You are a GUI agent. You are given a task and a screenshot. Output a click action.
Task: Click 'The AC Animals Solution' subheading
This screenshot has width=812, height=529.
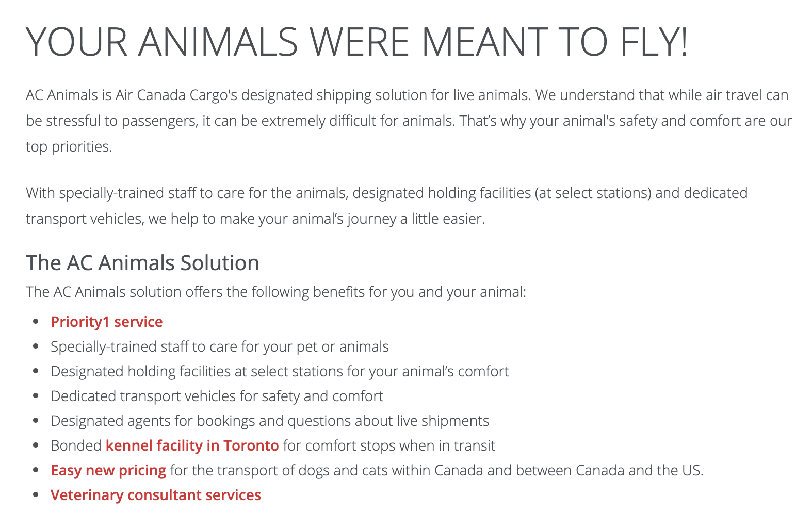(142, 263)
